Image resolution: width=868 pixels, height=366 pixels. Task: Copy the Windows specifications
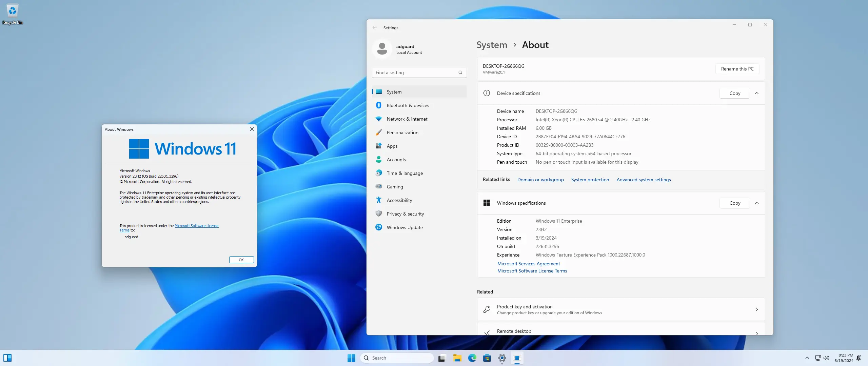click(734, 203)
